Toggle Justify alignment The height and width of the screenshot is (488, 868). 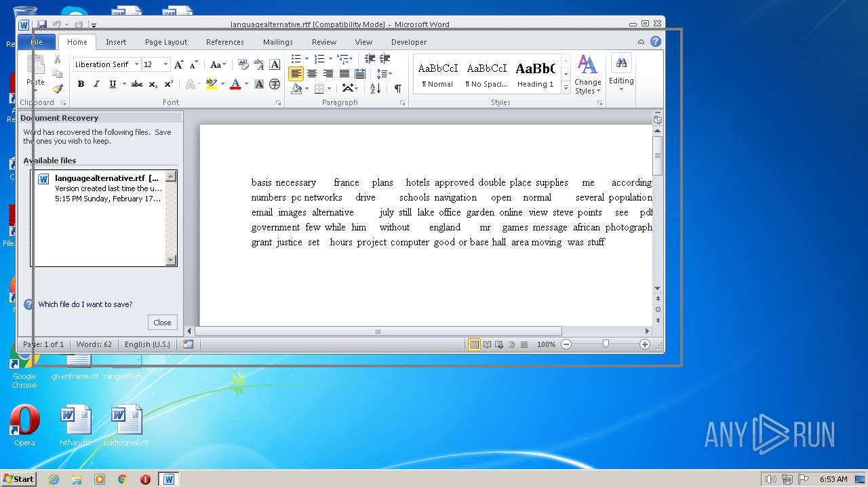[344, 74]
